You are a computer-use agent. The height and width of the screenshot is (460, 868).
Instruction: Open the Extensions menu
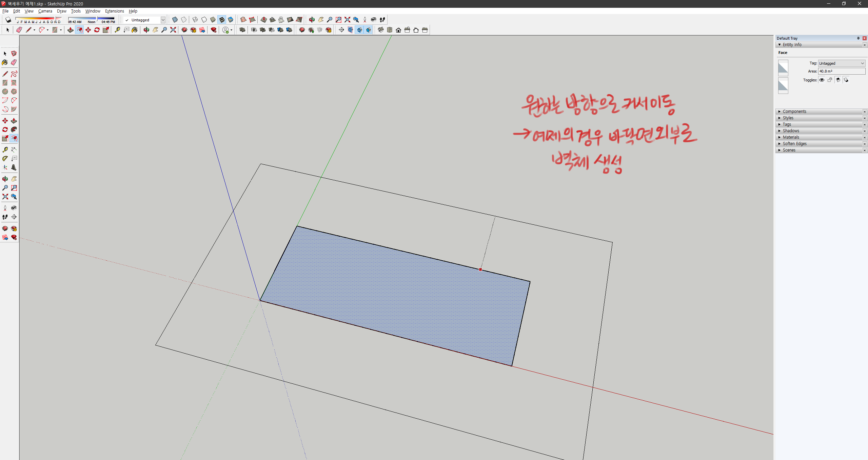coord(114,11)
